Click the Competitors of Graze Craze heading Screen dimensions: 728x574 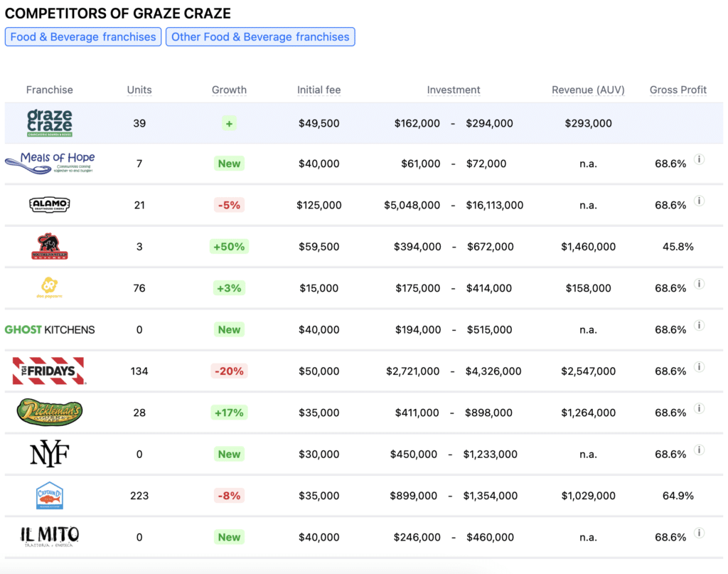[x=117, y=13]
